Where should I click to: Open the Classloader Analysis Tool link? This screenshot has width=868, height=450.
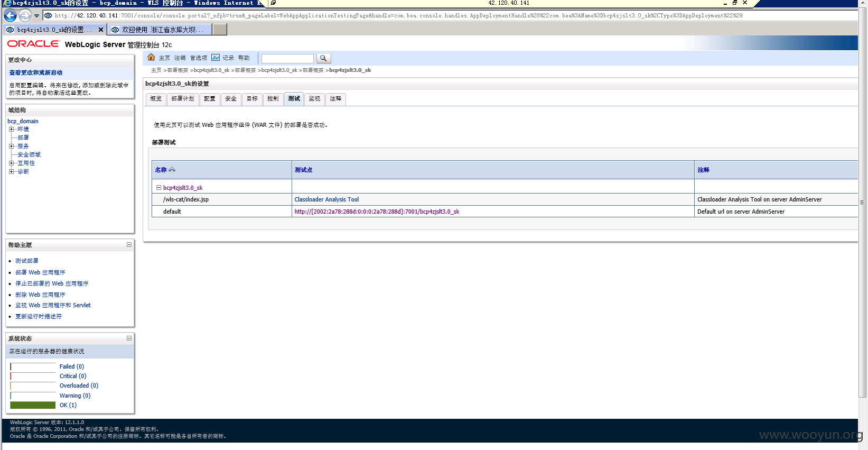[x=326, y=199]
